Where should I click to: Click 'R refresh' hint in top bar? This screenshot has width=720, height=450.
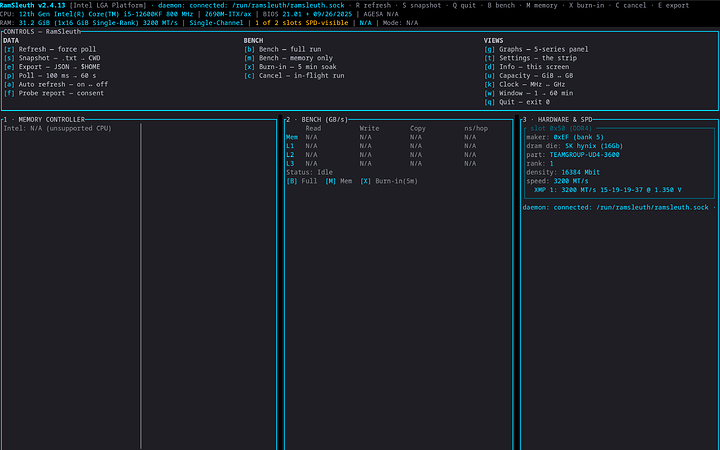pyautogui.click(x=373, y=6)
